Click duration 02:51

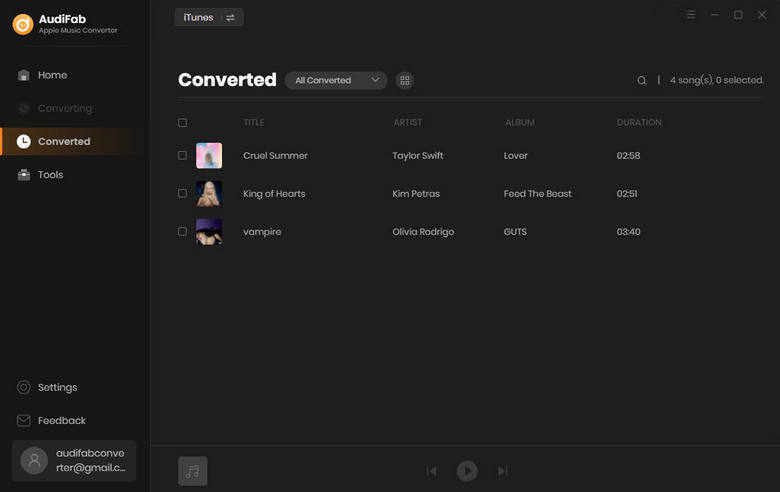[x=627, y=194]
